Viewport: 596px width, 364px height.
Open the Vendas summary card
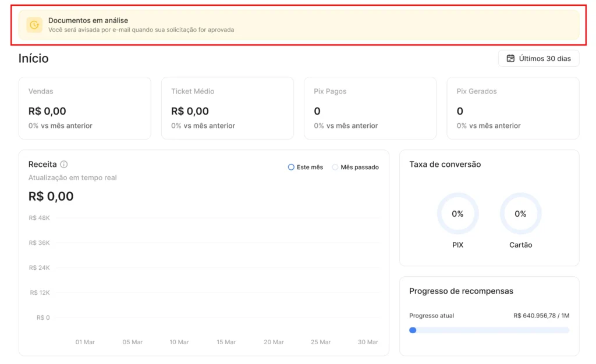tap(84, 108)
